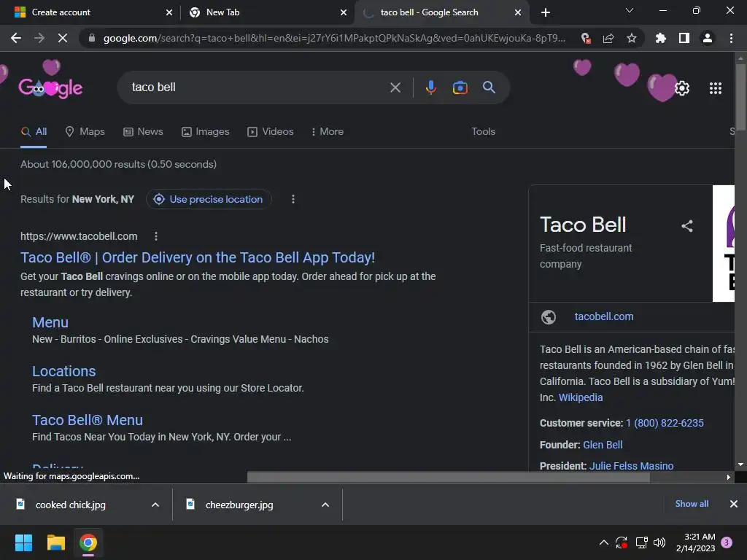Select the All results tab
This screenshot has height=560, width=747.
34,132
